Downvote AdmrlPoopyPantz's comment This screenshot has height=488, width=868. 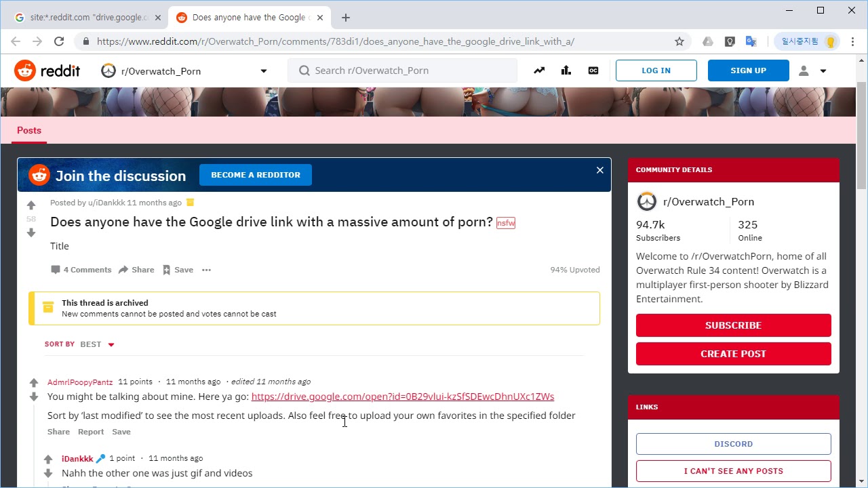tap(34, 396)
